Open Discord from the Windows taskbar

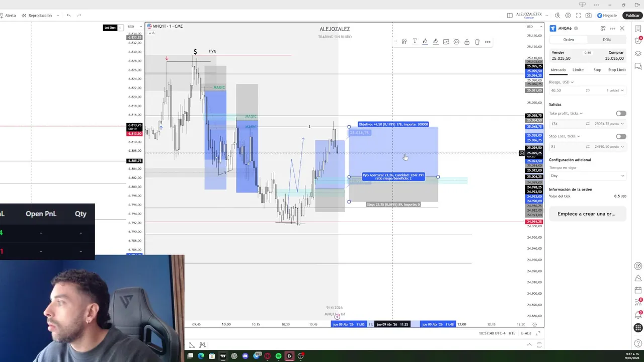click(245, 356)
